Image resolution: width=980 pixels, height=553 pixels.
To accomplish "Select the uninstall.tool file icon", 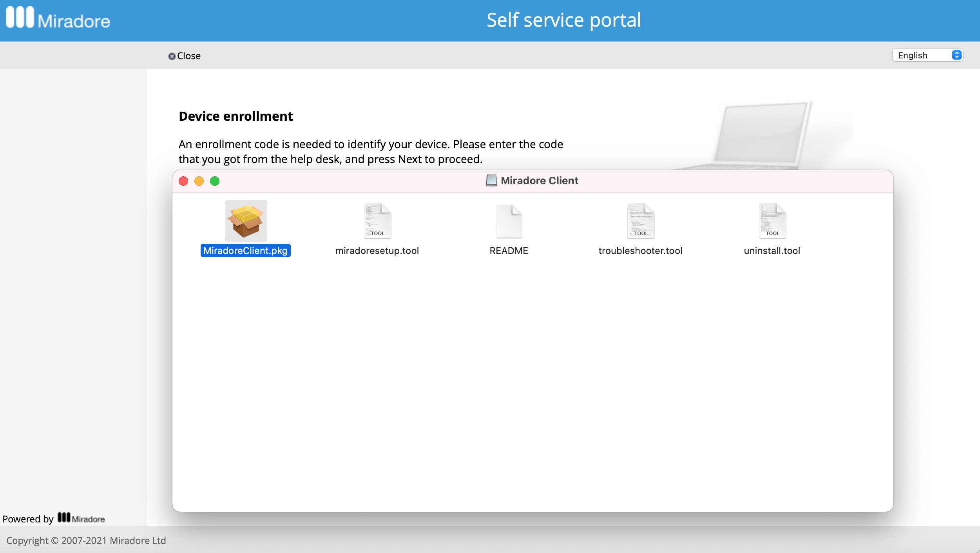I will pyautogui.click(x=772, y=221).
